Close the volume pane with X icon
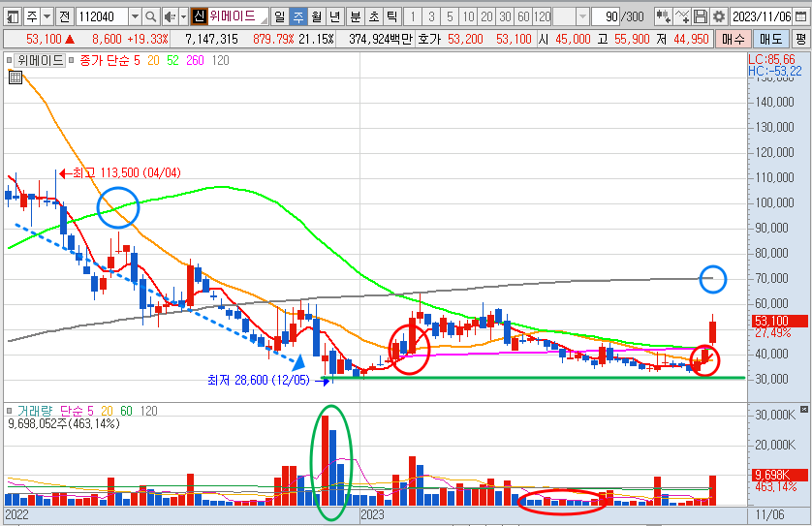 click(x=804, y=410)
